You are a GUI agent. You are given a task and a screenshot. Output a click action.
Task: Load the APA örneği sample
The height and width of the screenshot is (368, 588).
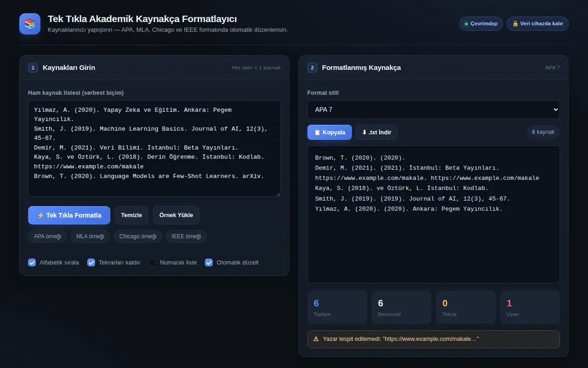pyautogui.click(x=48, y=237)
